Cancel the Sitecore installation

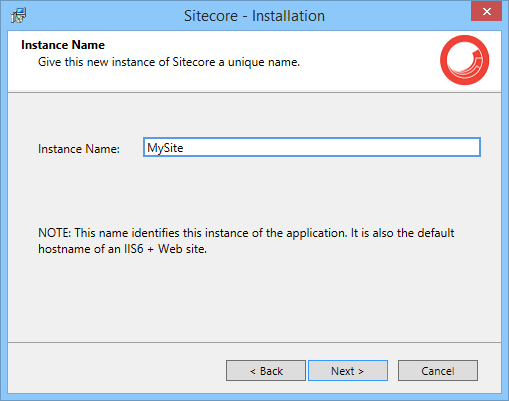coord(438,370)
